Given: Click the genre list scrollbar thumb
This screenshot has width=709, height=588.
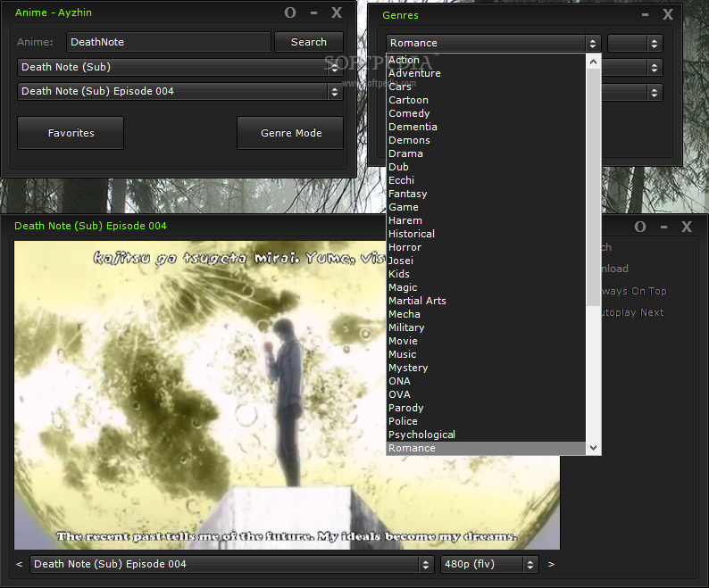Looking at the screenshot, I should (x=593, y=187).
